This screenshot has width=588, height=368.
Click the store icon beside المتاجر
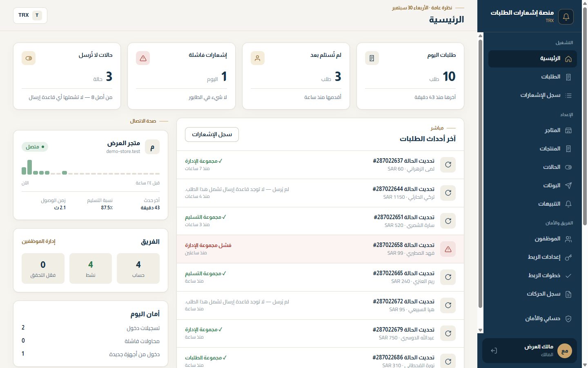tap(568, 130)
